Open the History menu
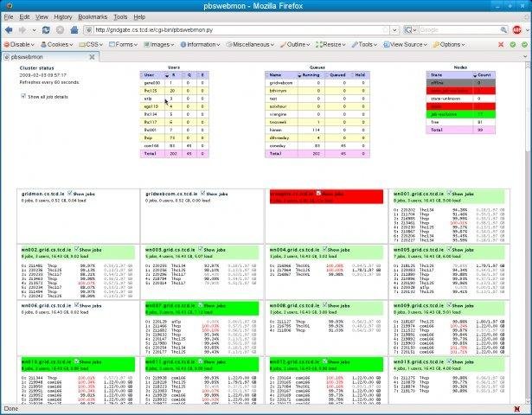532x415 pixels. pos(63,17)
